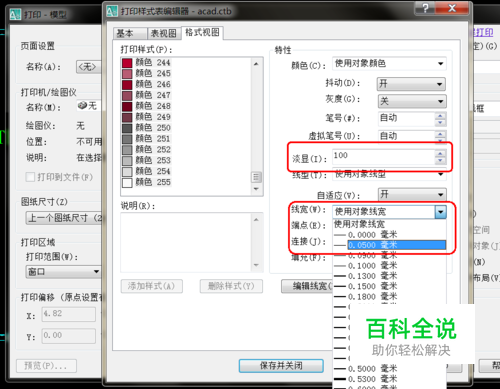Image resolution: width=500 pixels, height=389 pixels.
Task: Click the AutoCAD icon in the 打印 window title
Action: coord(15,15)
